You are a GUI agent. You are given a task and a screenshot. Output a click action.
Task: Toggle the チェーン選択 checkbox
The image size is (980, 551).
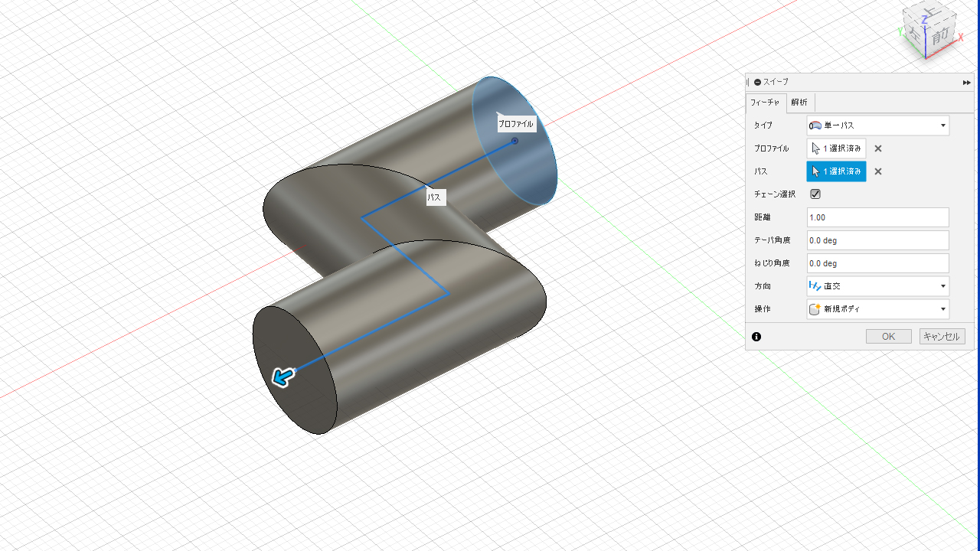click(x=815, y=194)
